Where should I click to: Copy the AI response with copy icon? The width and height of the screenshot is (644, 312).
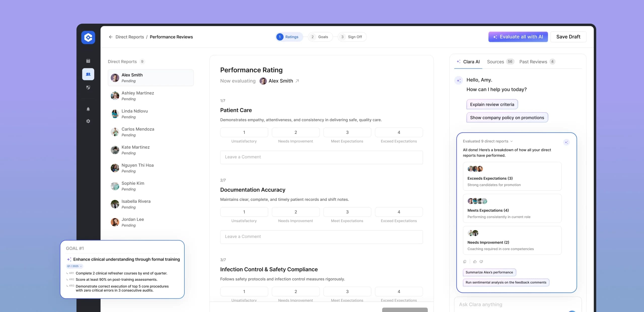point(465,262)
